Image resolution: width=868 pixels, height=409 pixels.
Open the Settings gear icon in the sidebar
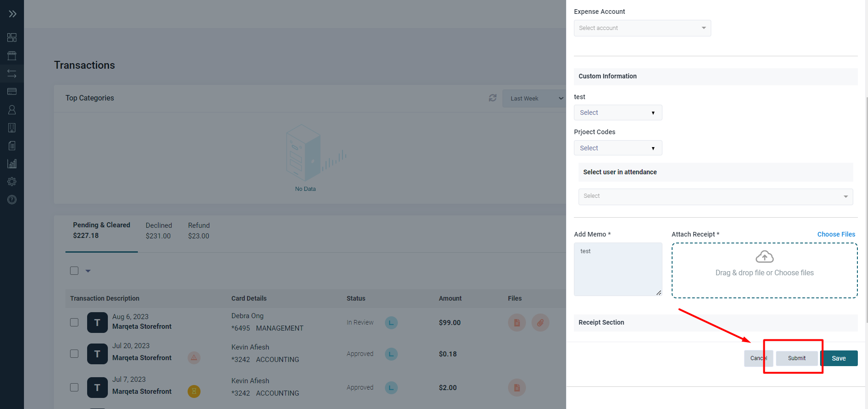point(12,182)
